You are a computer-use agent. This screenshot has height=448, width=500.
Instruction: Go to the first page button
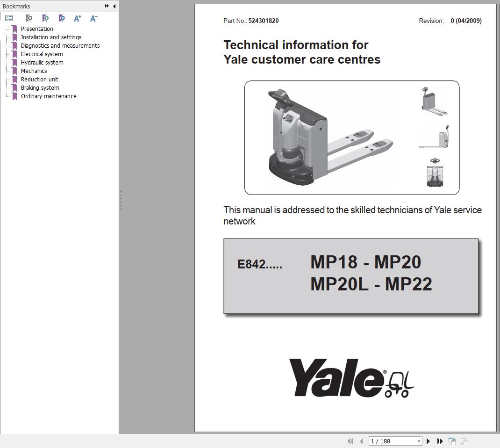(350, 441)
